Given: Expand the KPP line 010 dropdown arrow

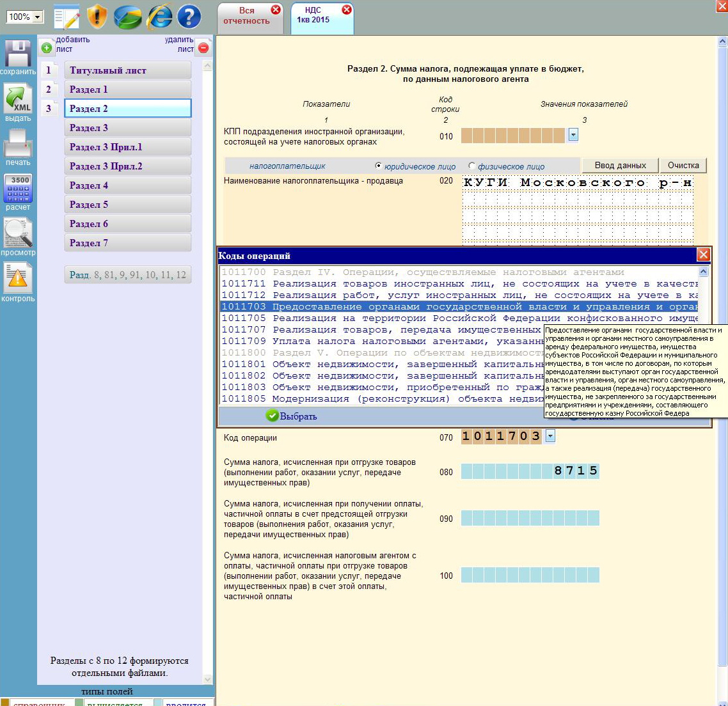Looking at the screenshot, I should (x=573, y=135).
